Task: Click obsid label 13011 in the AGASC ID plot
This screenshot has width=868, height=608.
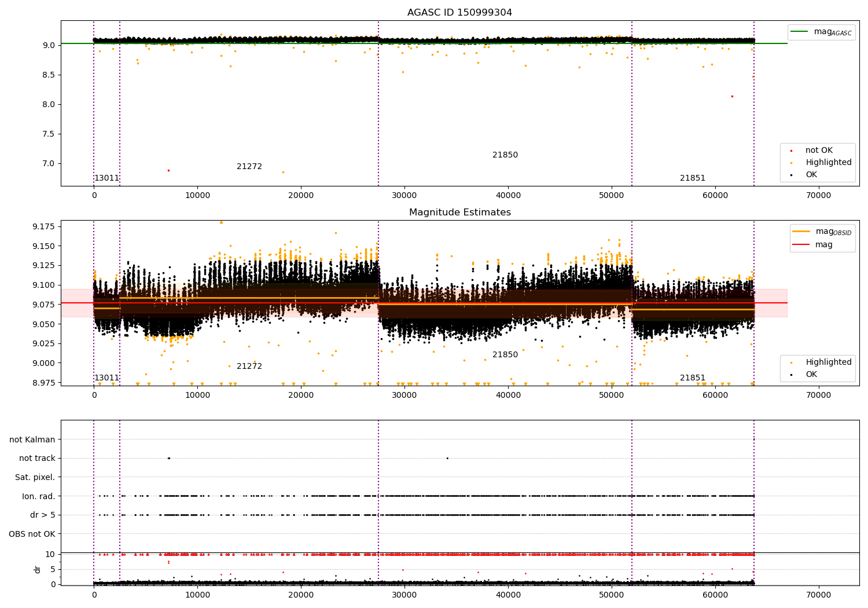Action: tap(106, 178)
